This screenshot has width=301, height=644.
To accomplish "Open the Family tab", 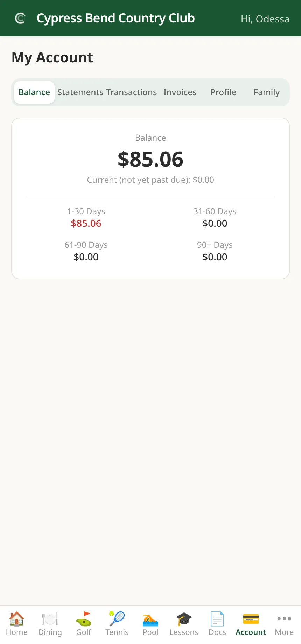I will (267, 92).
